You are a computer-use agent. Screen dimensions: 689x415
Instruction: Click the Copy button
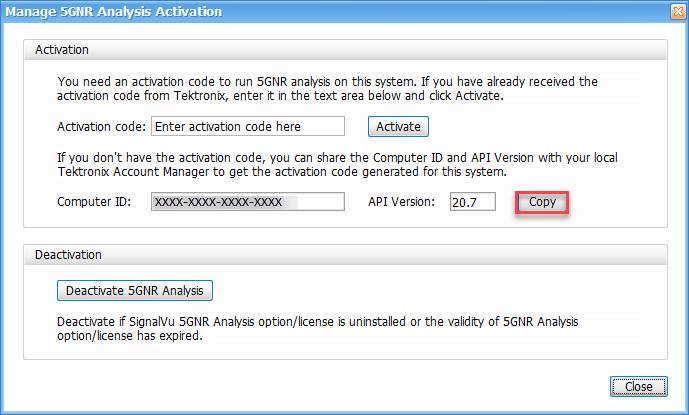click(x=542, y=202)
